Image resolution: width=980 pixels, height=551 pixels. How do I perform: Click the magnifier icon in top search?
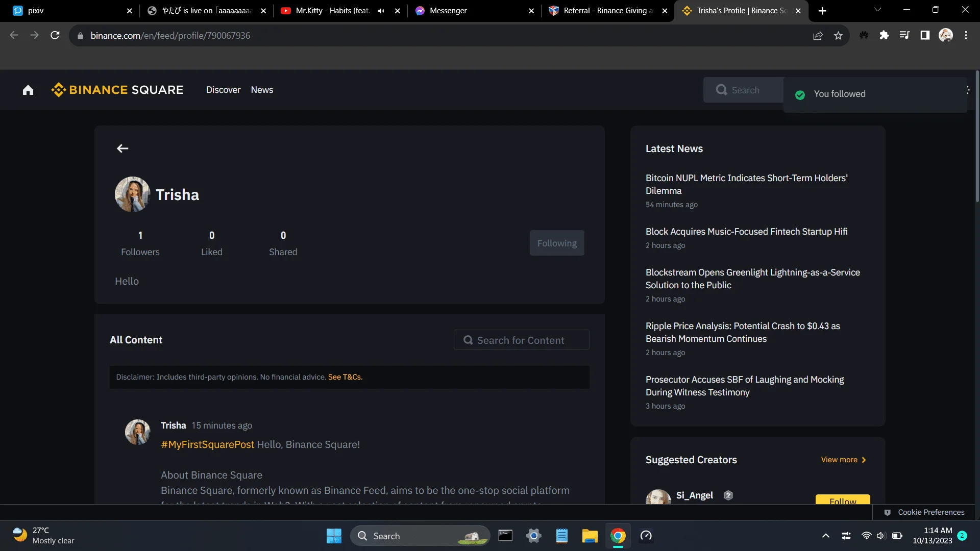pos(721,90)
